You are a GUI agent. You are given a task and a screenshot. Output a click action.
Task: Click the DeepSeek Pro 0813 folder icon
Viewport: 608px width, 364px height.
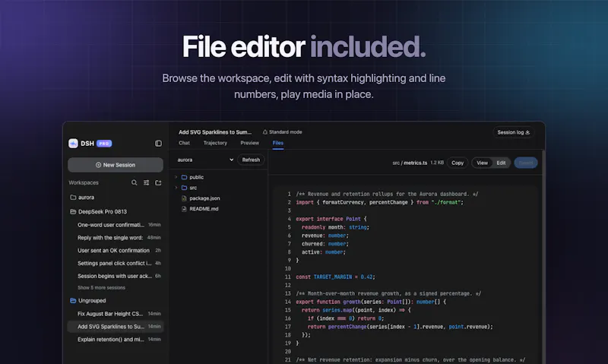[x=73, y=212]
